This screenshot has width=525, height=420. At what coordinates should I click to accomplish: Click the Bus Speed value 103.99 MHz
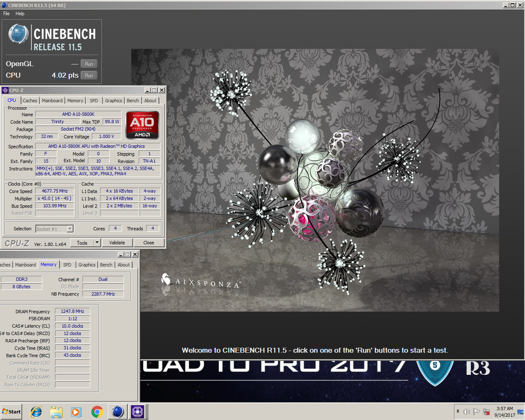click(55, 206)
